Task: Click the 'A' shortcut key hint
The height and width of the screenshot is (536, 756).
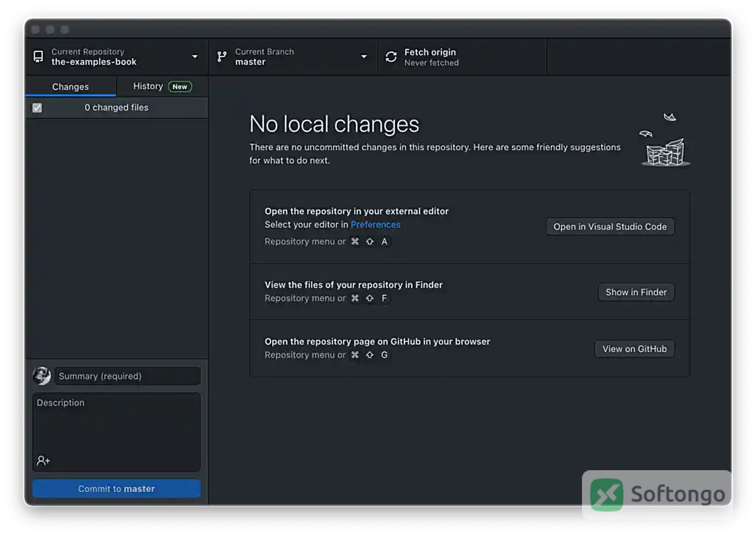Action: tap(384, 242)
